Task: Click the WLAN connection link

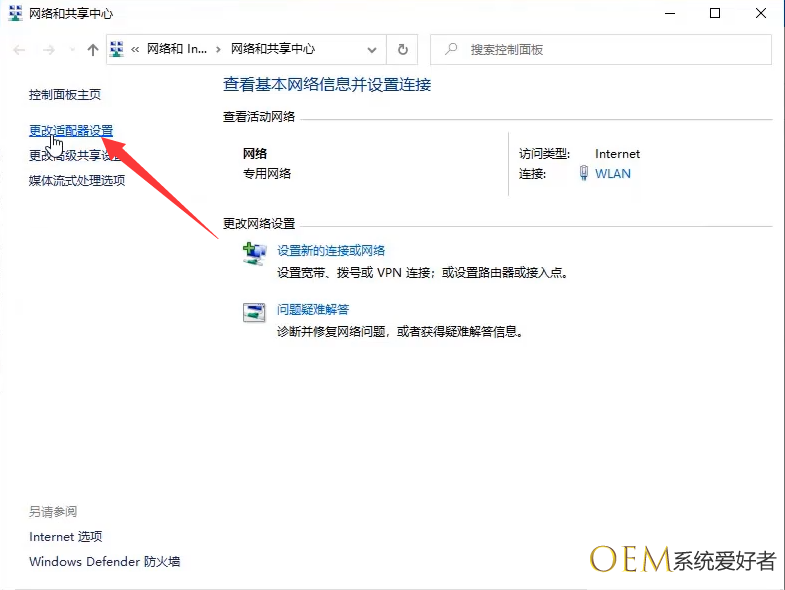Action: pos(613,173)
